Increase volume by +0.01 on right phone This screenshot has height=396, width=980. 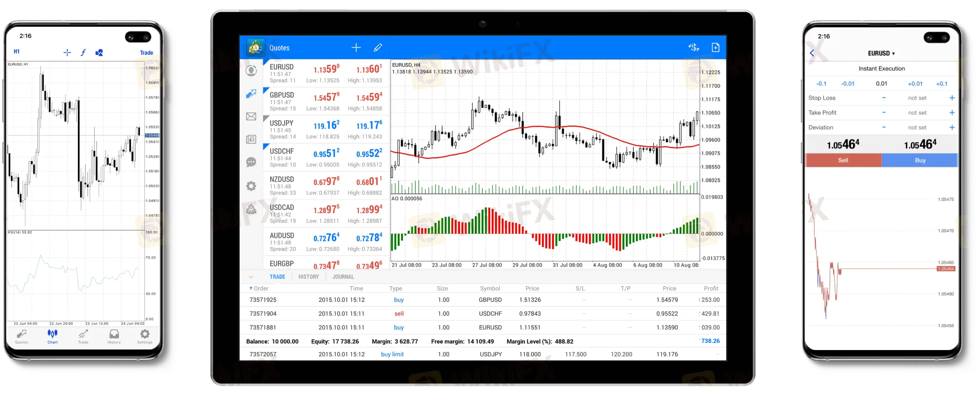[x=915, y=84]
